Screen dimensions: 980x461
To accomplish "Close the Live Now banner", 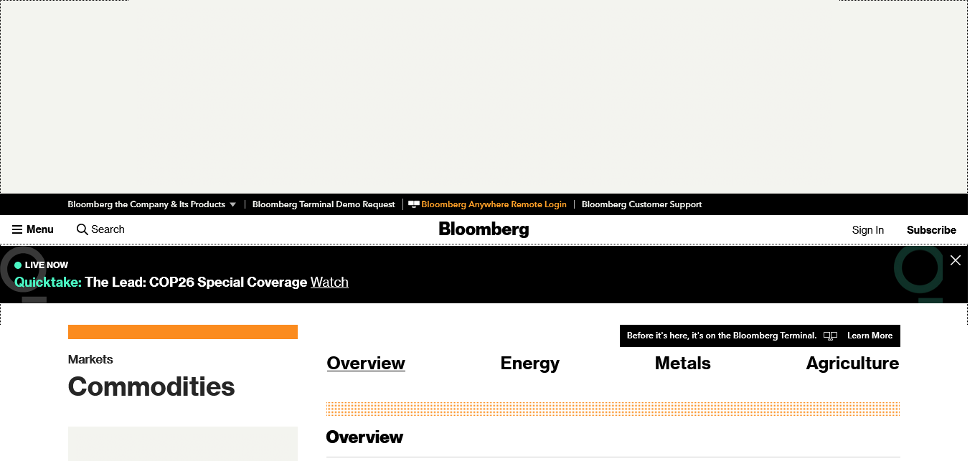I will coord(955,260).
